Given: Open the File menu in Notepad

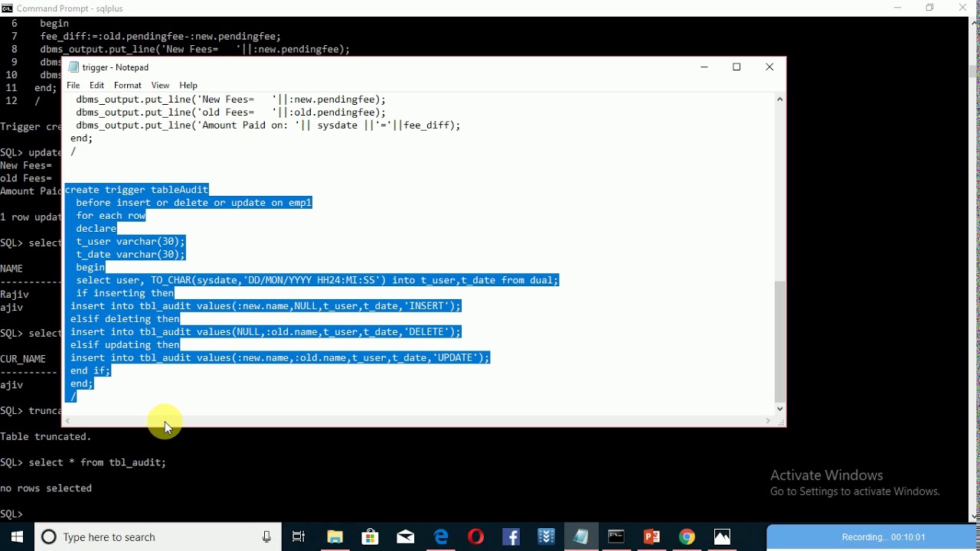Looking at the screenshot, I should pyautogui.click(x=73, y=86).
